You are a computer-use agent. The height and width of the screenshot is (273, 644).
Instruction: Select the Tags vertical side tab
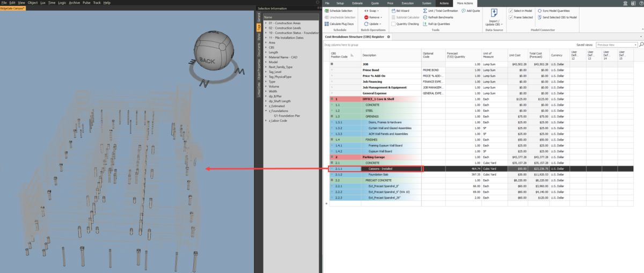[x=259, y=27]
